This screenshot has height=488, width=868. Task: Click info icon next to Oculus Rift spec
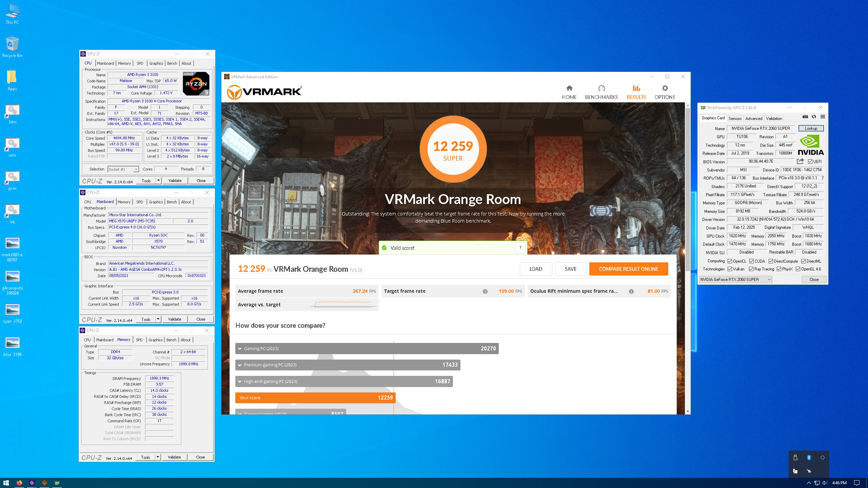pos(631,291)
